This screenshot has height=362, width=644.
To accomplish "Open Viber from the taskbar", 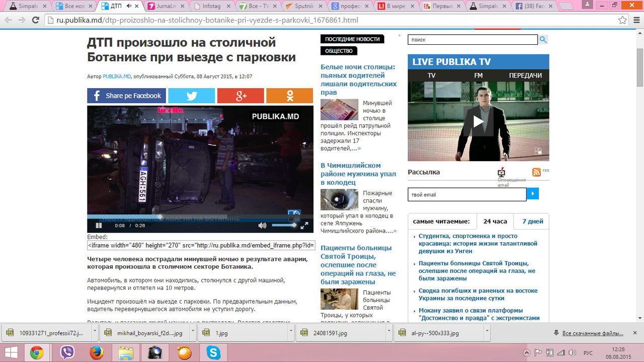I will [x=67, y=352].
